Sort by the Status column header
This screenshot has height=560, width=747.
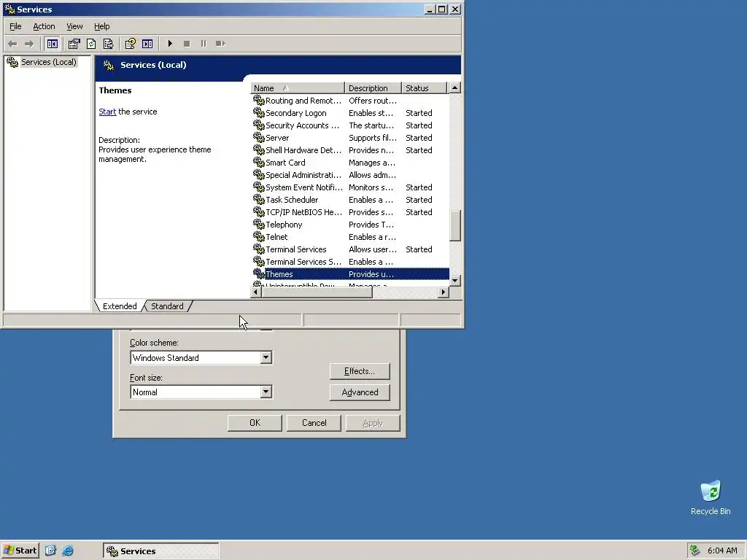(x=425, y=88)
